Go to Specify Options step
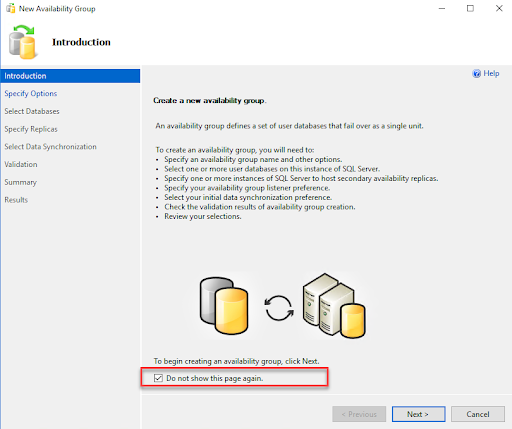 31,94
